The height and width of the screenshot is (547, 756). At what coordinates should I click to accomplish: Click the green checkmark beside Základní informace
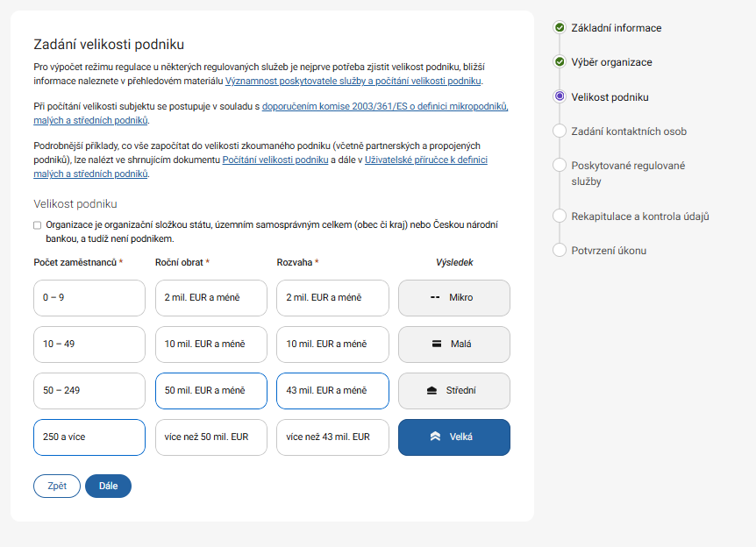point(560,28)
